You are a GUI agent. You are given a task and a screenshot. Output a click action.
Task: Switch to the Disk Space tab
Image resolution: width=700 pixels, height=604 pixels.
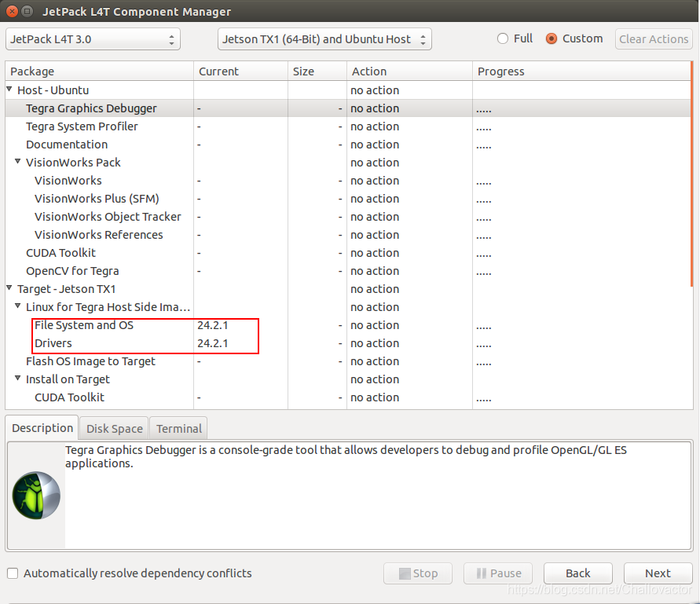tap(114, 429)
